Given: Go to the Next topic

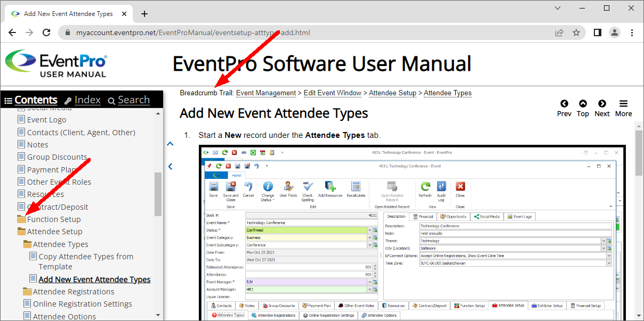Looking at the screenshot, I should pos(602,108).
